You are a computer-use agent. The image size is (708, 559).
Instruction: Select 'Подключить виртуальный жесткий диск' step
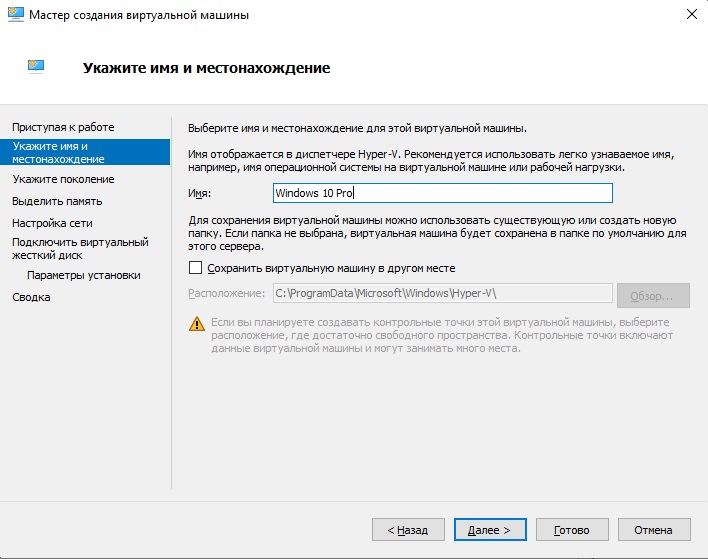tap(79, 248)
